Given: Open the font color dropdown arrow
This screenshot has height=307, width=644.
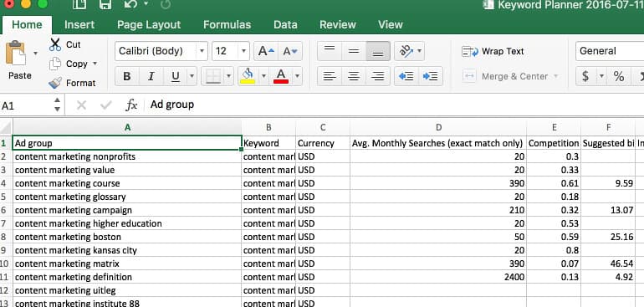Looking at the screenshot, I should tap(297, 76).
